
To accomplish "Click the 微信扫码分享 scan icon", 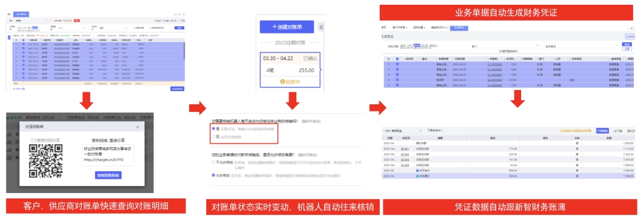I will pyautogui.click(x=33, y=139).
